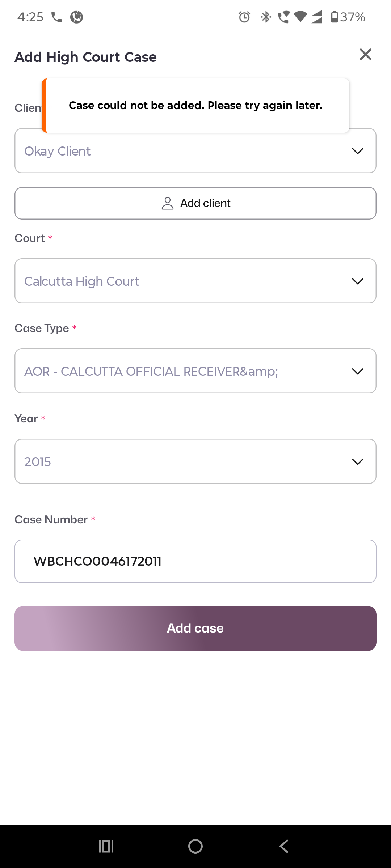This screenshot has width=391, height=868.
Task: Expand the Case Type dropdown chevron
Action: tap(357, 371)
